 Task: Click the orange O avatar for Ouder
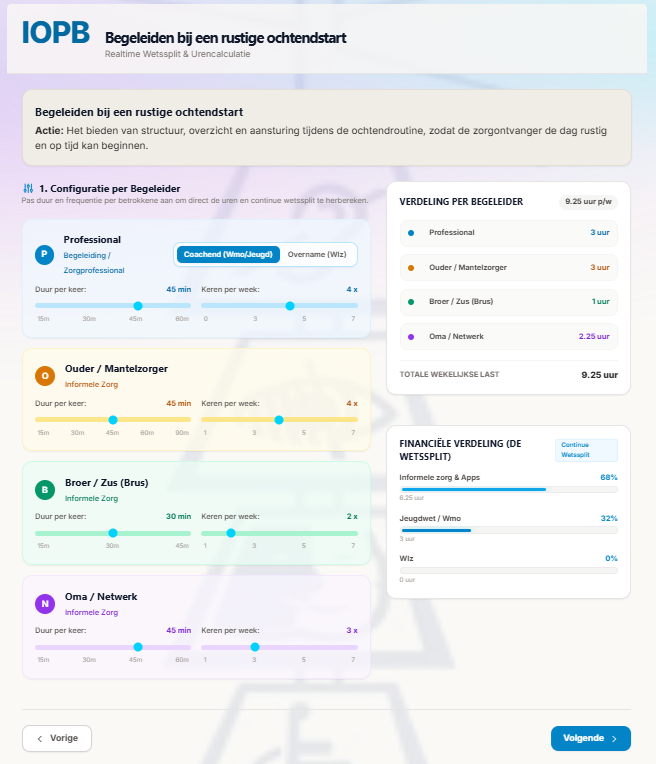pos(45,376)
